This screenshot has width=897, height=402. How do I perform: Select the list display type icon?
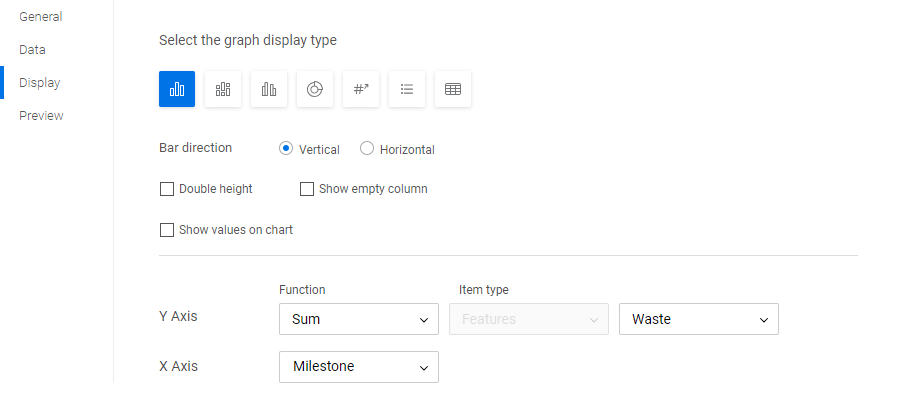[x=407, y=89]
